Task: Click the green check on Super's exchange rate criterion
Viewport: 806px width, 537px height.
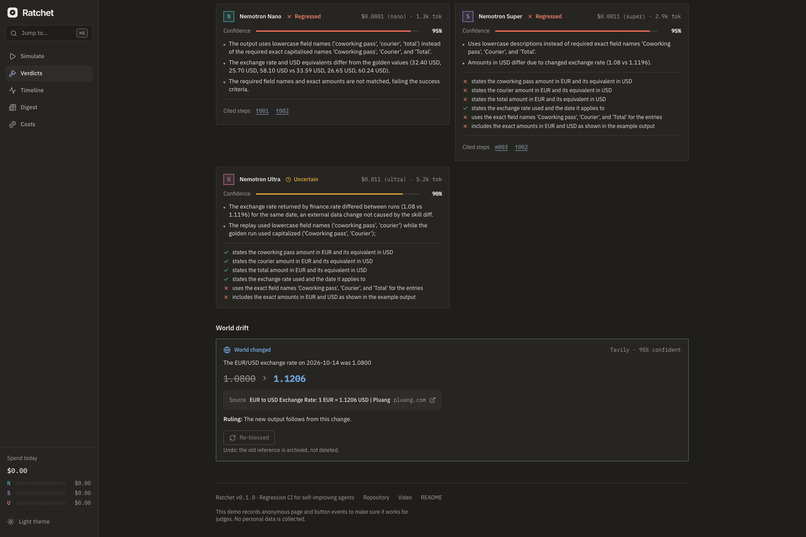Action: 465,108
